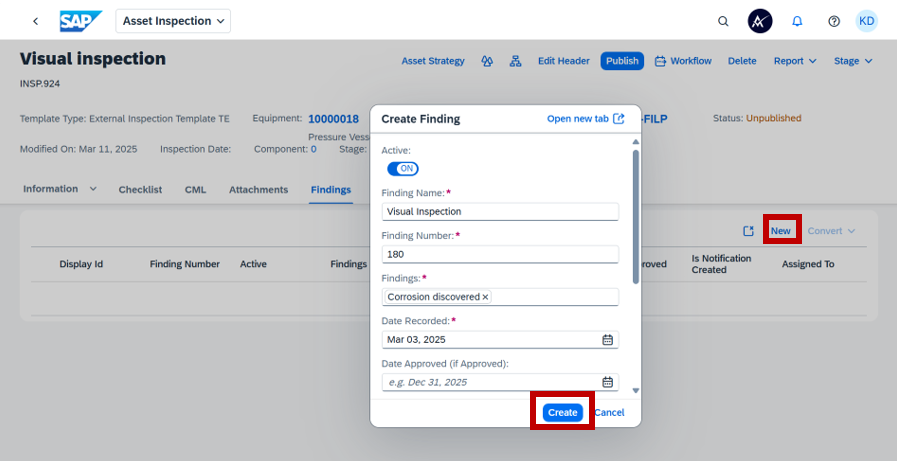
Task: Open the Date Approved calendar picker
Action: point(608,382)
